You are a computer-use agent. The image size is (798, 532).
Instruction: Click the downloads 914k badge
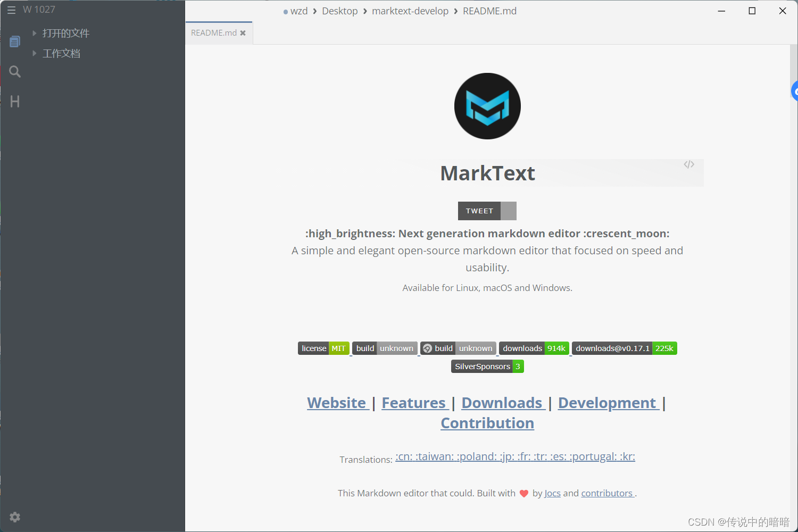point(534,348)
